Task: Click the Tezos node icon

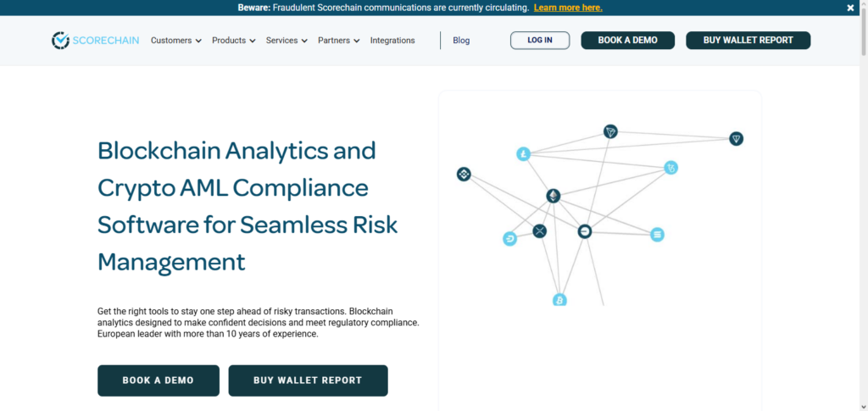Action: tap(670, 168)
